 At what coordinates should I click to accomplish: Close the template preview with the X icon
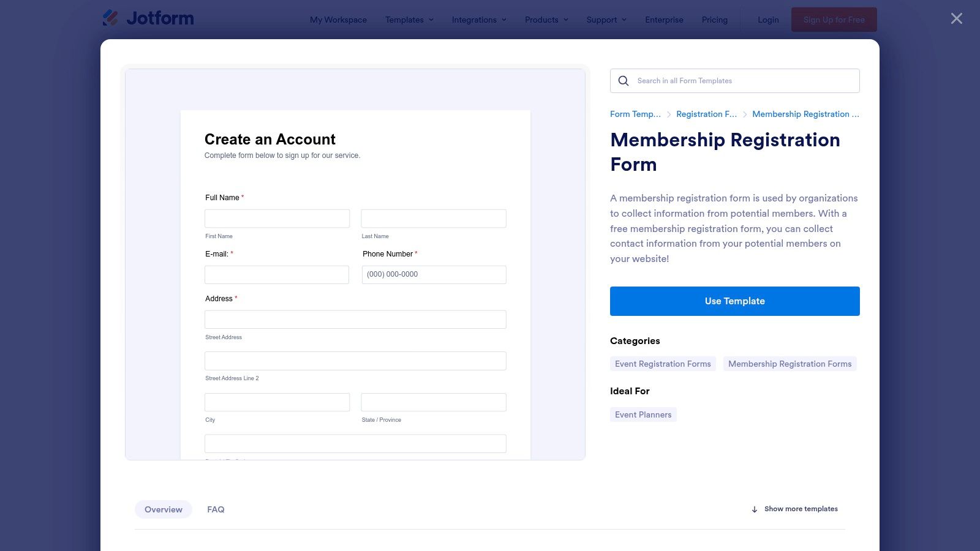[x=956, y=18]
